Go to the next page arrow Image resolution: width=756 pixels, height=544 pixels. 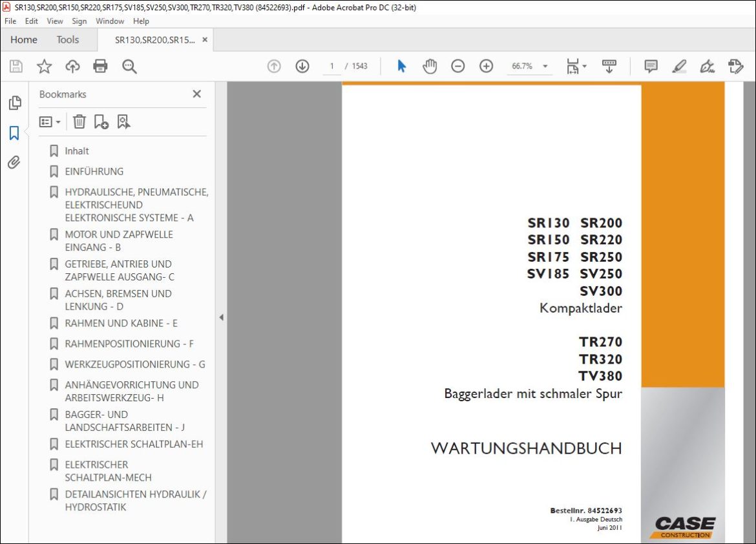tap(302, 66)
